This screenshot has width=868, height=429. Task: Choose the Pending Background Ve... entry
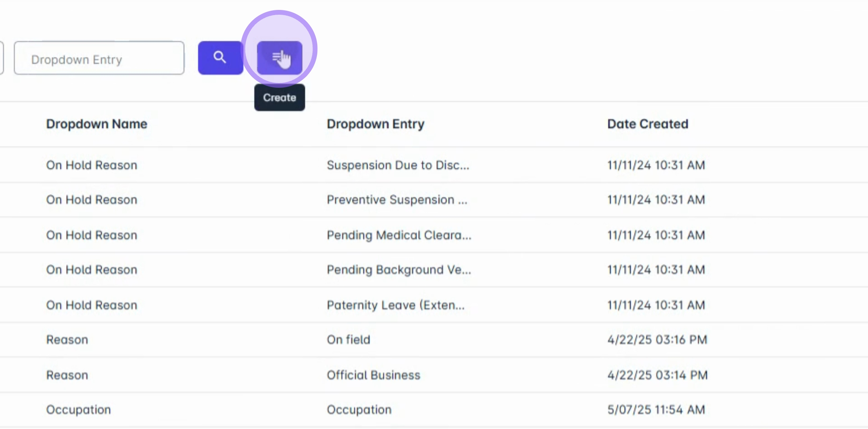(x=399, y=270)
